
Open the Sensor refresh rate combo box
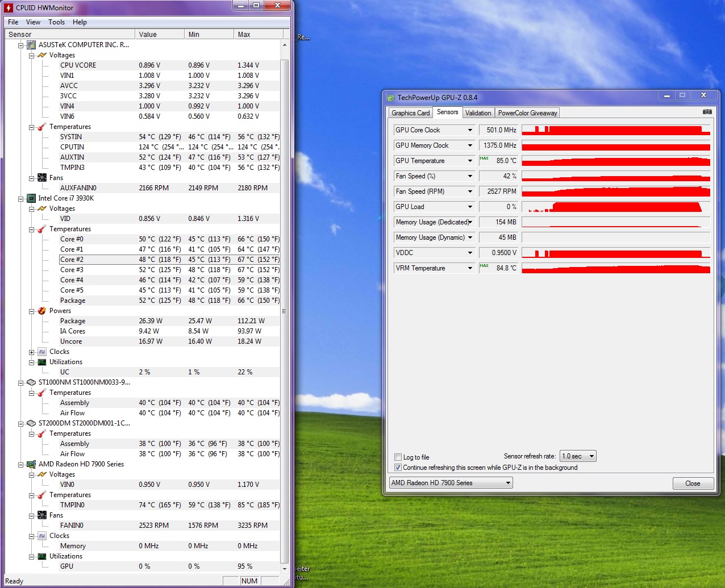coord(578,456)
